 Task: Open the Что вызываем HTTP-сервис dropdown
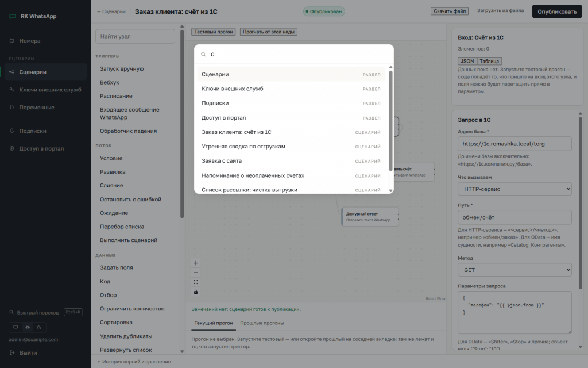(514, 189)
